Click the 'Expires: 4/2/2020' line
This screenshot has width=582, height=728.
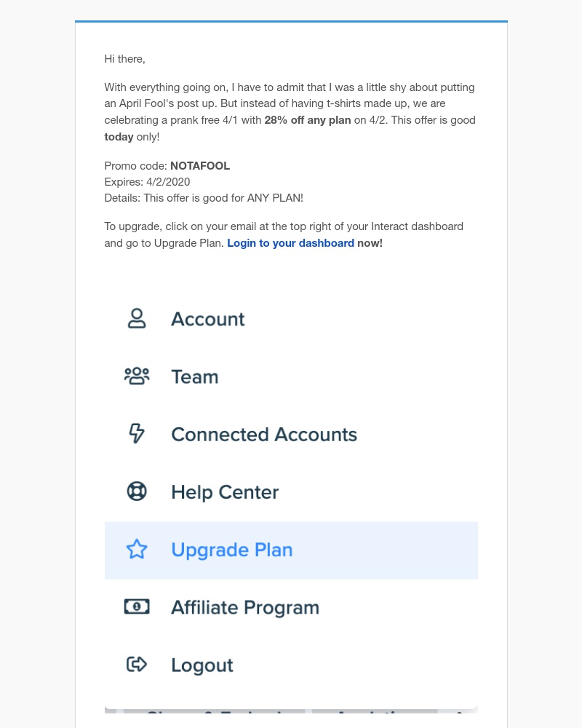point(147,182)
